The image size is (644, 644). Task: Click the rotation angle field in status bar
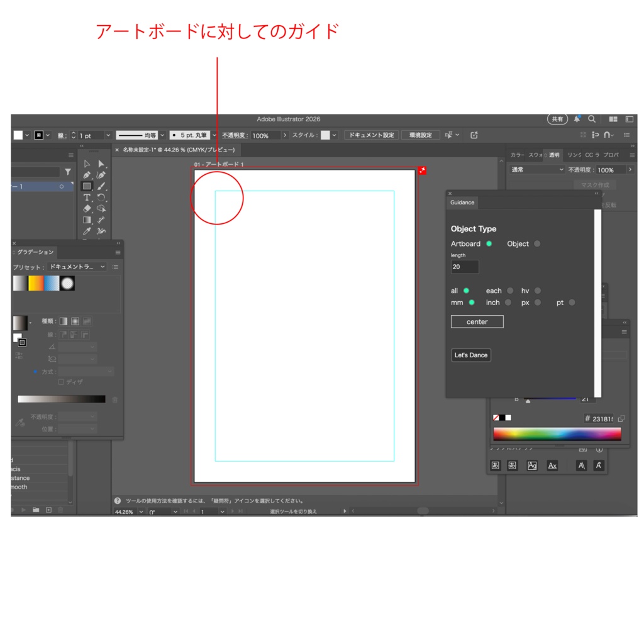159,512
